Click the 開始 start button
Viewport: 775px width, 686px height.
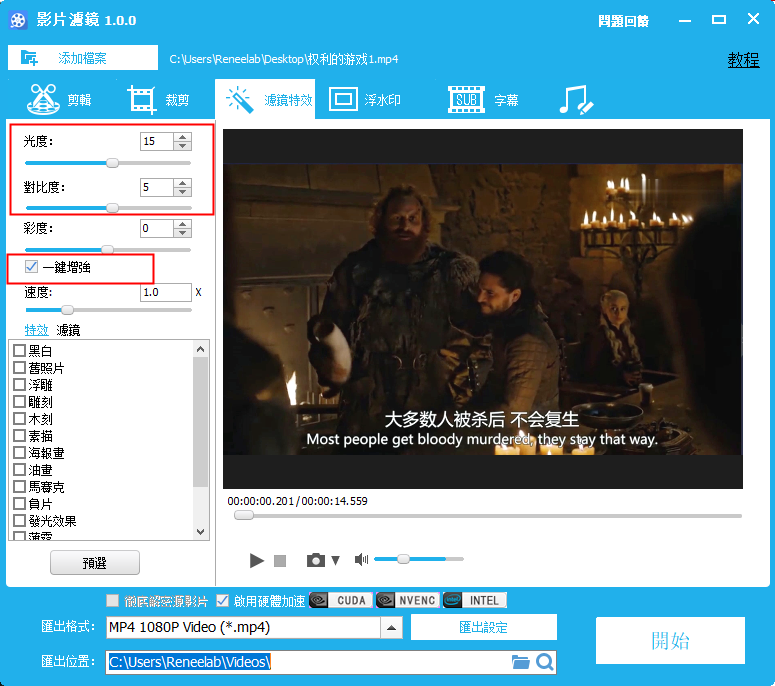tap(670, 641)
